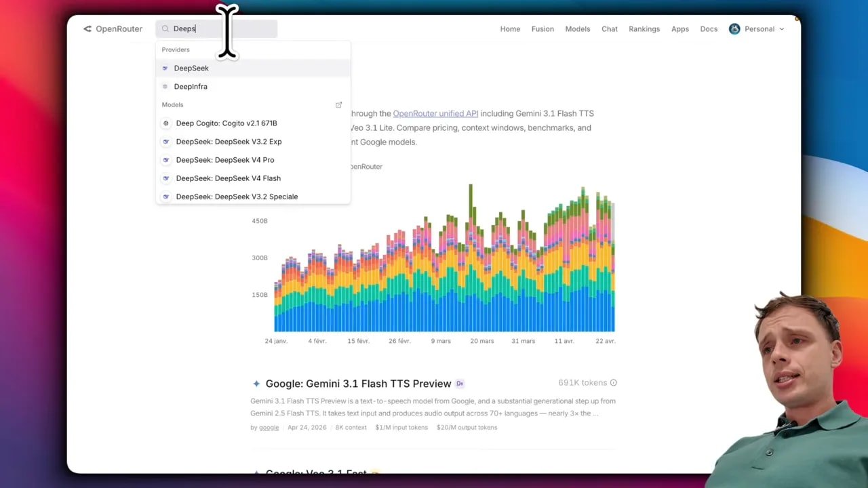
Task: Click the info icon beside 691K tokens
Action: click(613, 382)
